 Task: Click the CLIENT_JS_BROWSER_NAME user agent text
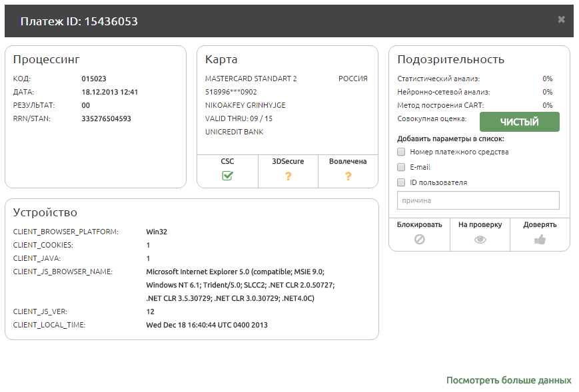(x=240, y=285)
